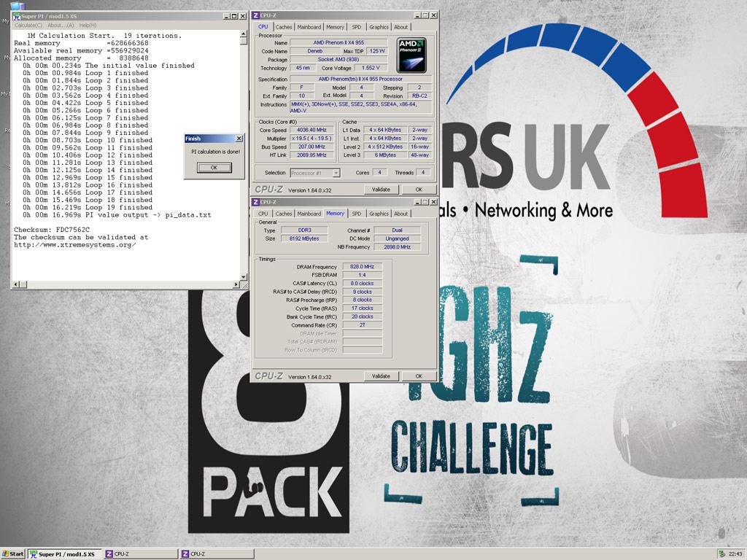Open the Calculate menu in Super PI
Image resolution: width=747 pixels, height=560 pixels.
[x=28, y=26]
